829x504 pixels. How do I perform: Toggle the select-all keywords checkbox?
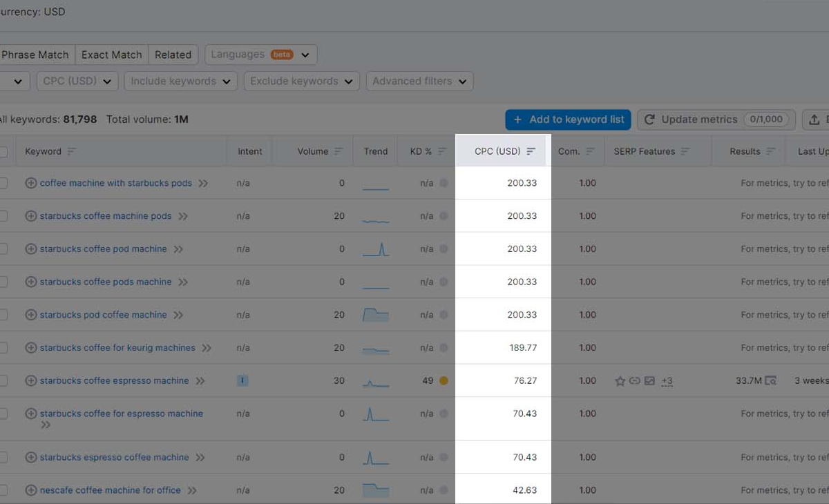click(3, 151)
